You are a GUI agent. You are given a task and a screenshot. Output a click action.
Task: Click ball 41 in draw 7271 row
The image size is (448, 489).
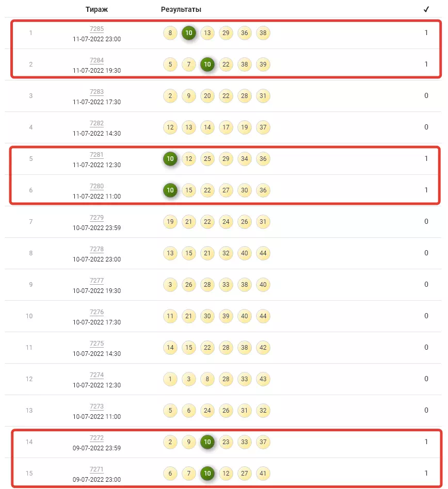click(x=263, y=474)
